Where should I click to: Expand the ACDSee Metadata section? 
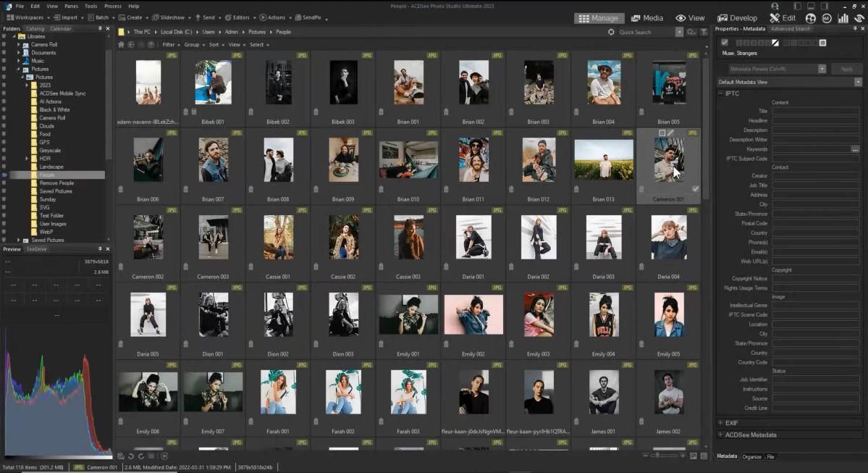721,435
